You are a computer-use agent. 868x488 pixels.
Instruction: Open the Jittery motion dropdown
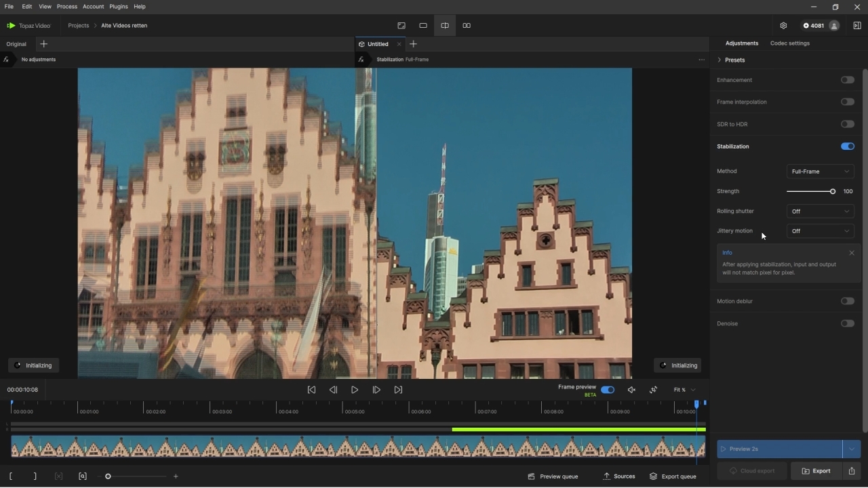coord(820,231)
